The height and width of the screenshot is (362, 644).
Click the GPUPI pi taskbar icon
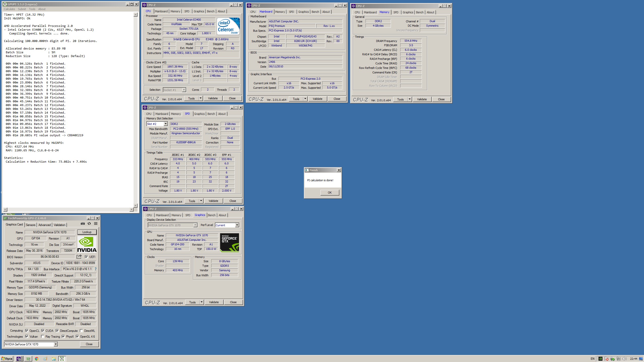62,359
